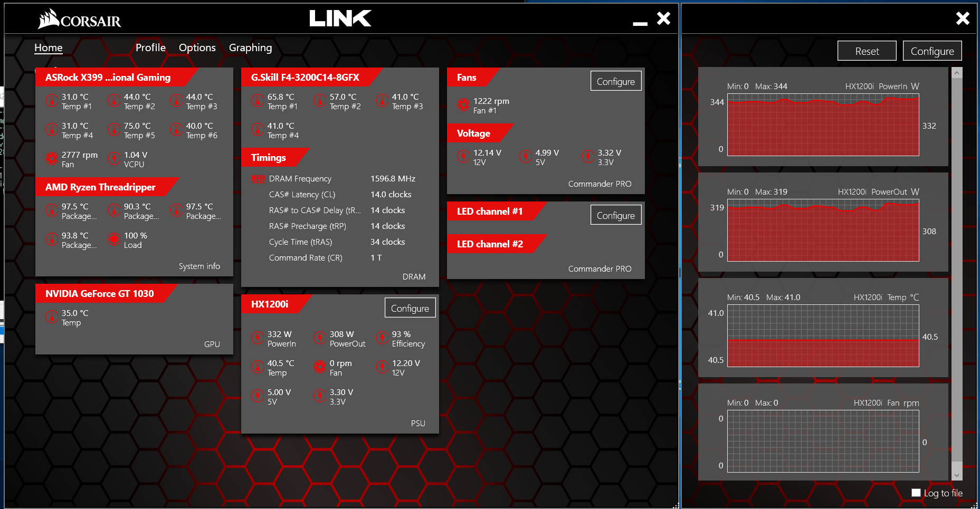Click the HX1200i PowerOut W graph
Image resolution: width=980 pixels, height=509 pixels.
pos(823,231)
